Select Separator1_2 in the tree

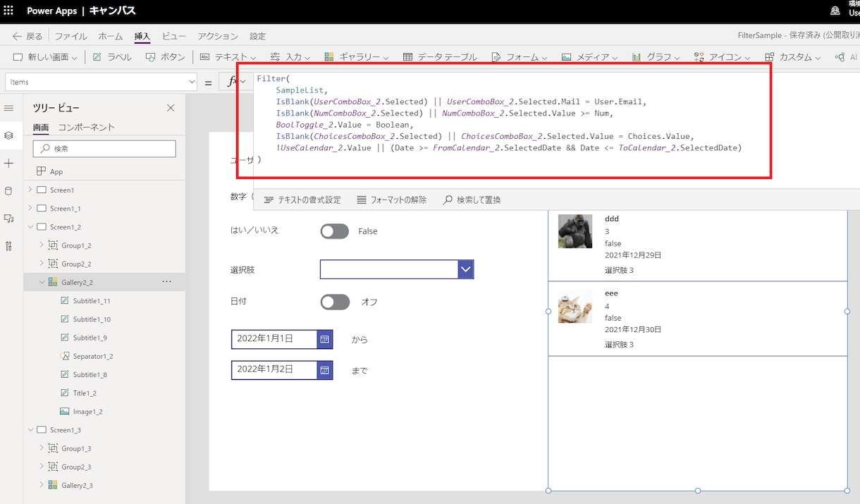click(93, 356)
